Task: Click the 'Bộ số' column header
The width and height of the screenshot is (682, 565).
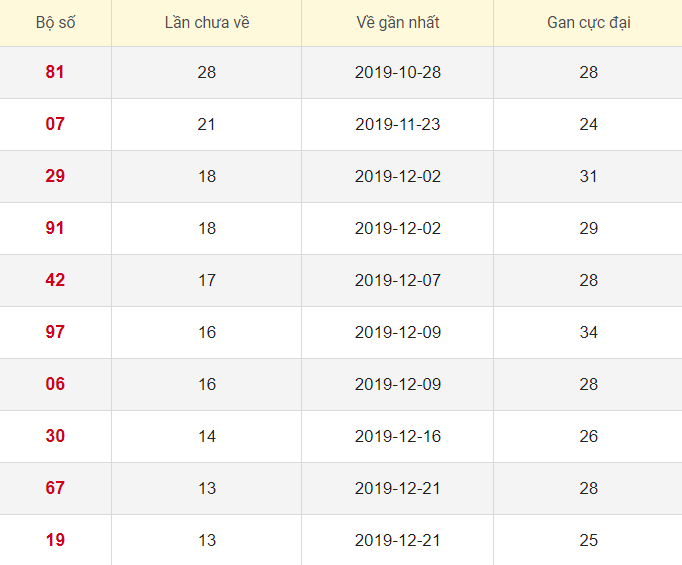Action: [x=55, y=22]
